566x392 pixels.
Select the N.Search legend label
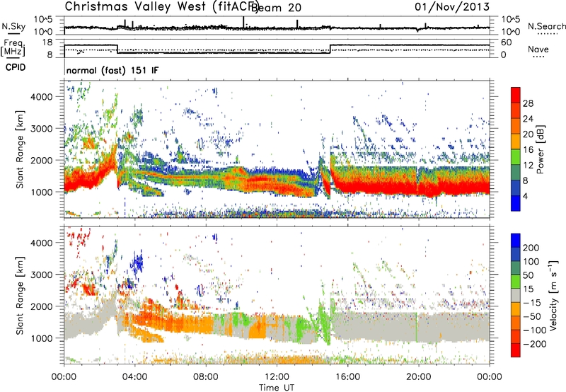(546, 26)
